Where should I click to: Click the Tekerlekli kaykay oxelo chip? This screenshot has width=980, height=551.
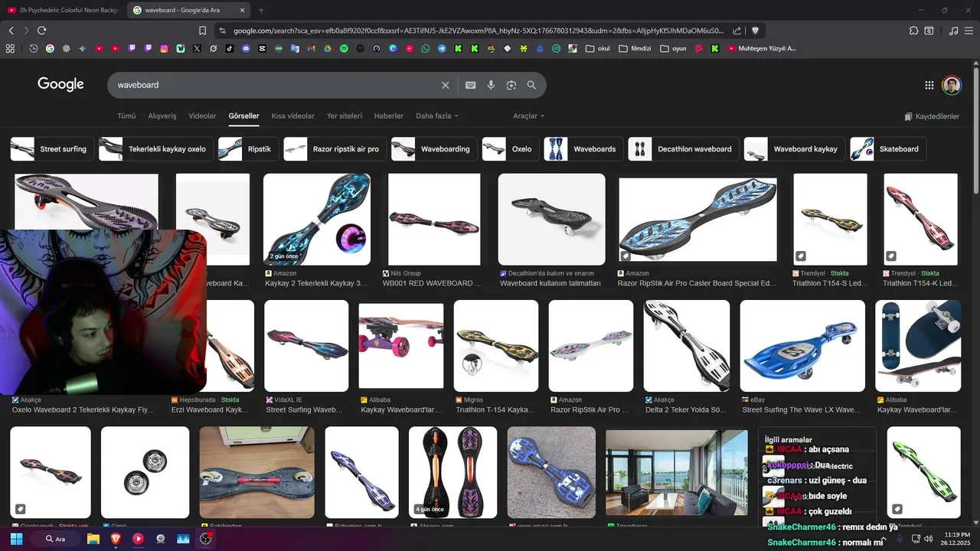(x=156, y=149)
